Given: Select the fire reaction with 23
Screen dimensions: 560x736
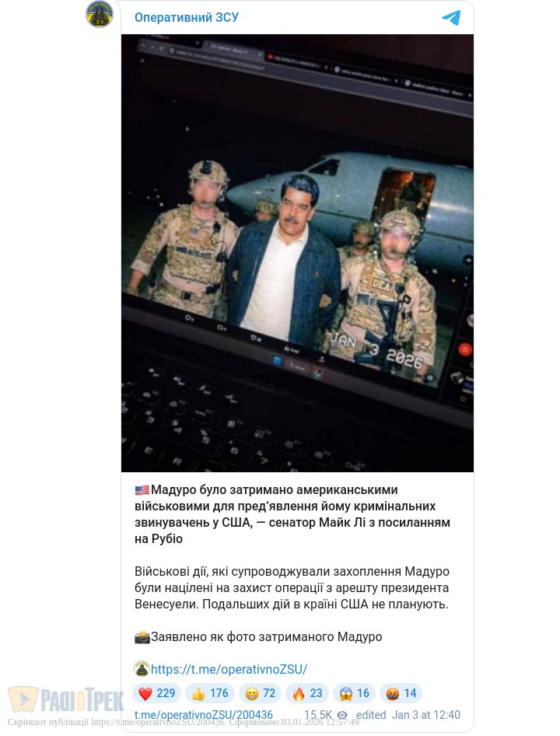Looking at the screenshot, I should (307, 693).
